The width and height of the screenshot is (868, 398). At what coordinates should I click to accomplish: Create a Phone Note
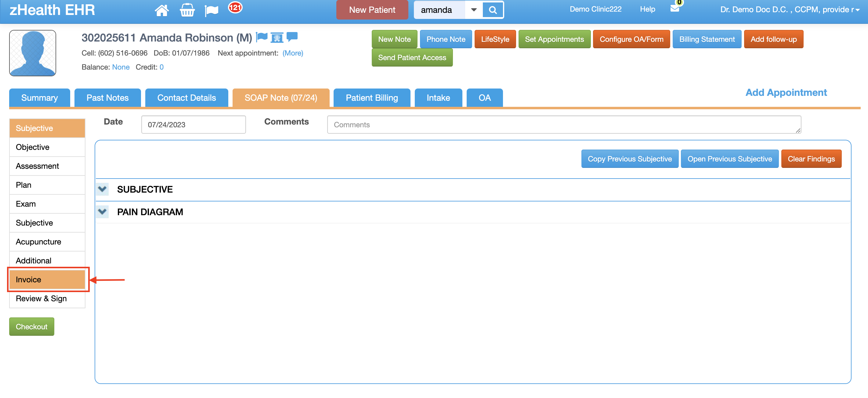point(446,39)
